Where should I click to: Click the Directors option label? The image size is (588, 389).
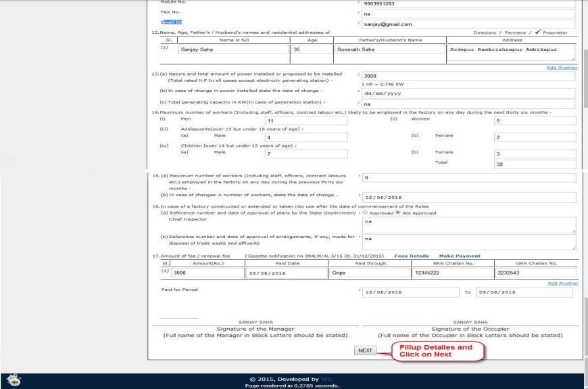tap(484, 32)
